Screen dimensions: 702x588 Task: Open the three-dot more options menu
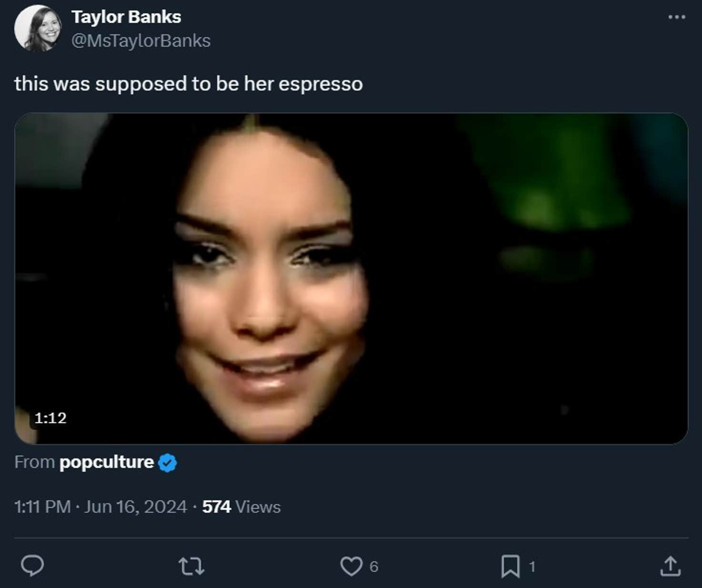[x=676, y=17]
